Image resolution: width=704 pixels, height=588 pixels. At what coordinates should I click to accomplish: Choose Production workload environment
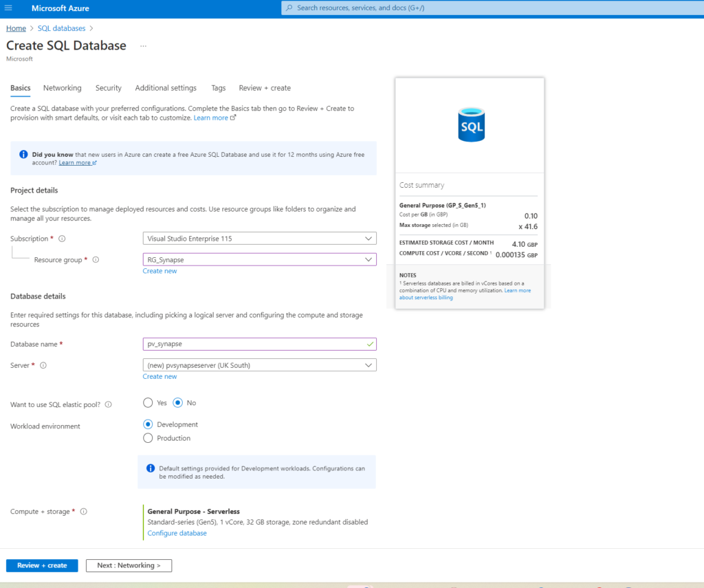[148, 438]
